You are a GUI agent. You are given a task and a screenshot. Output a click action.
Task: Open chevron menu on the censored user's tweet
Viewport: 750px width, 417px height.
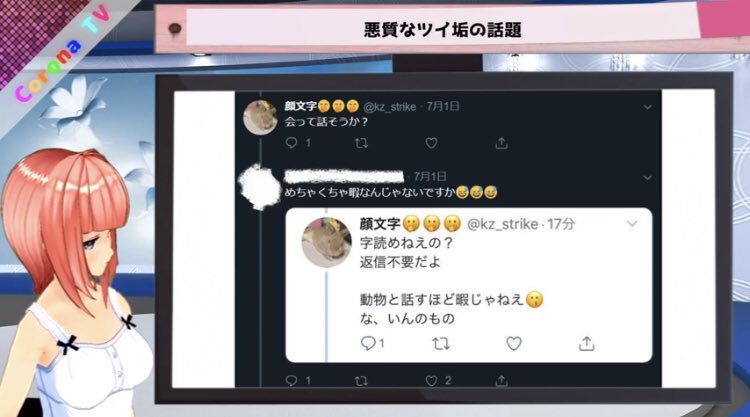tap(647, 177)
